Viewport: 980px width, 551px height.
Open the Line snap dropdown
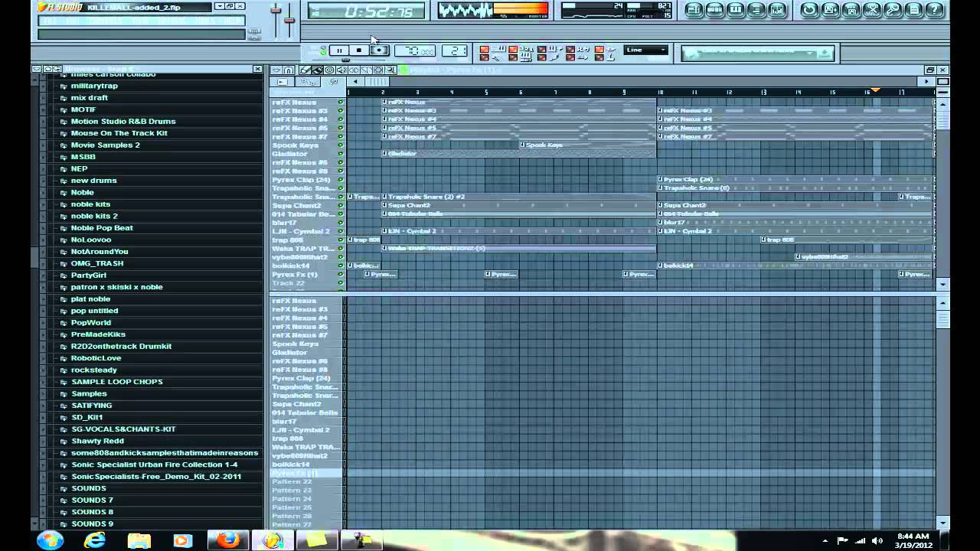coord(645,49)
